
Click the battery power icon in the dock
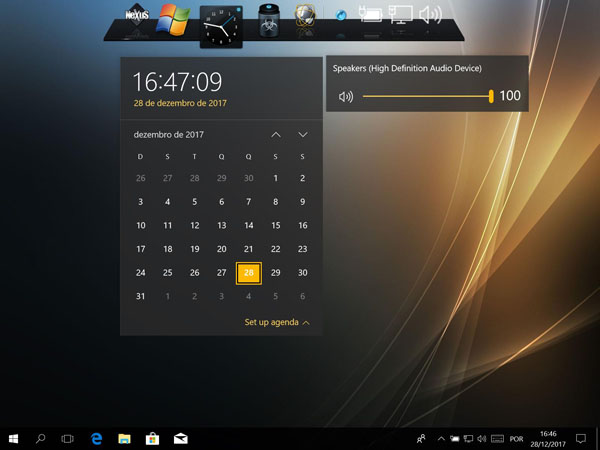369,15
